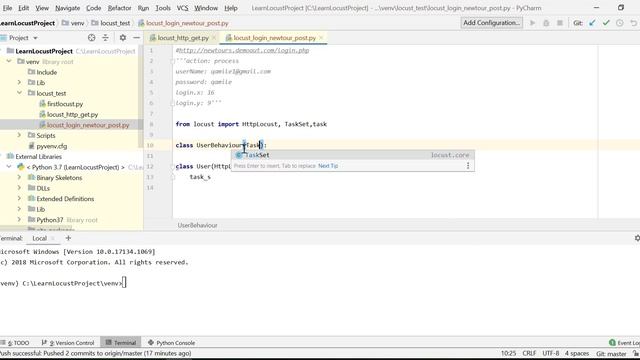The height and width of the screenshot is (360, 640).
Task: Open completion popup options (three dots)
Action: 468,166
